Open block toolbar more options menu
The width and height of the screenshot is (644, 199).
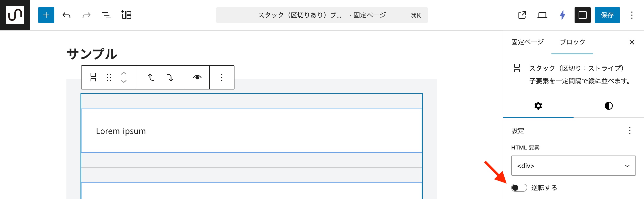point(222,77)
